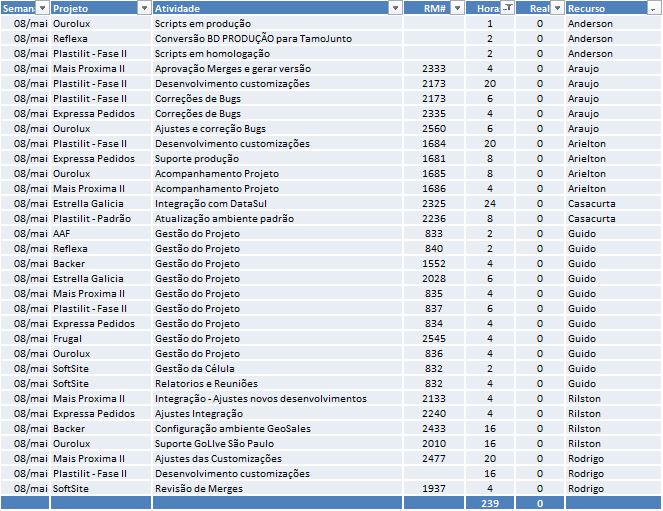This screenshot has width=663, height=511.
Task: Click RM# cell 2236
Action: pyautogui.click(x=434, y=219)
